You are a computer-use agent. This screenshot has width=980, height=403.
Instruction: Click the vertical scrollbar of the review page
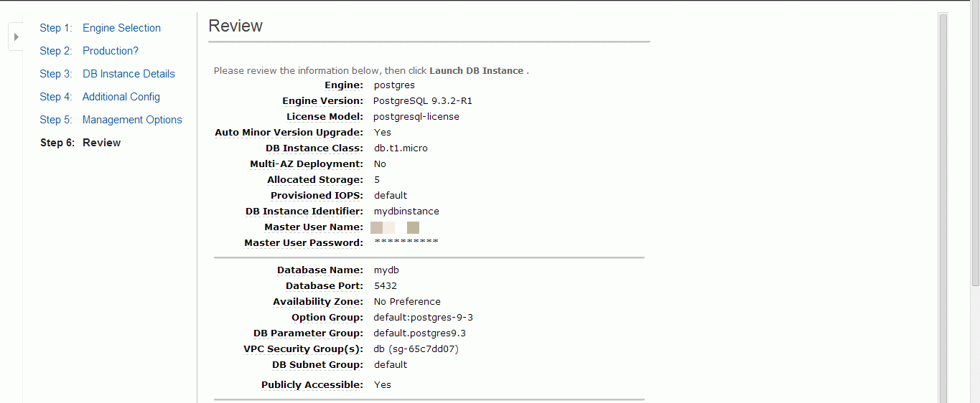(x=943, y=208)
